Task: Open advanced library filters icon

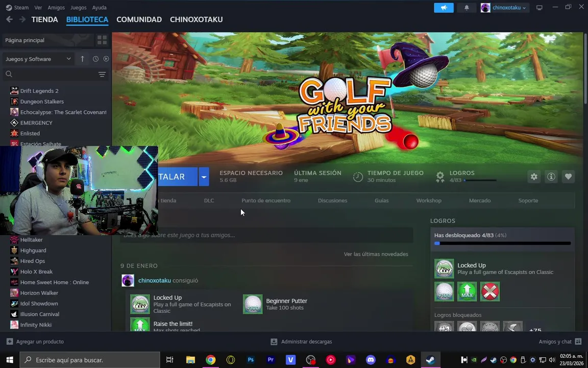Action: coord(102,74)
